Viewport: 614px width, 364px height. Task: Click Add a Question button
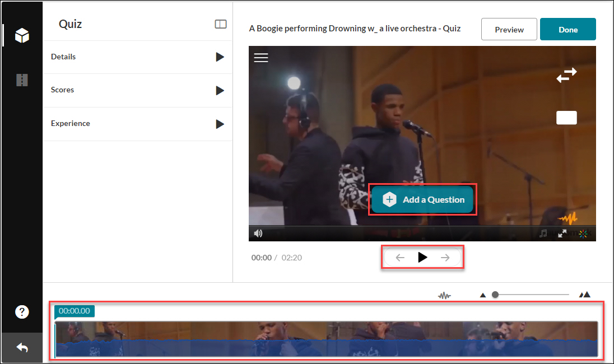422,199
